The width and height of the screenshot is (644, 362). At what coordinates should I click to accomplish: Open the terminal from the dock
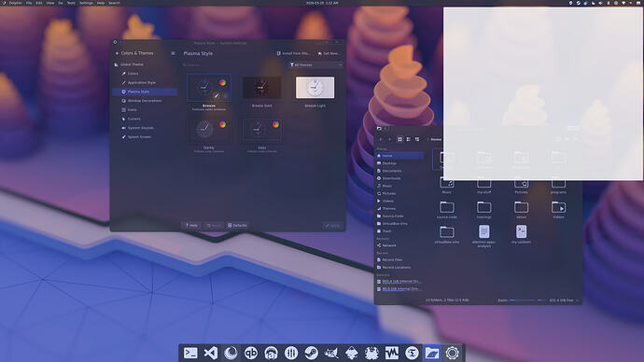(190, 353)
